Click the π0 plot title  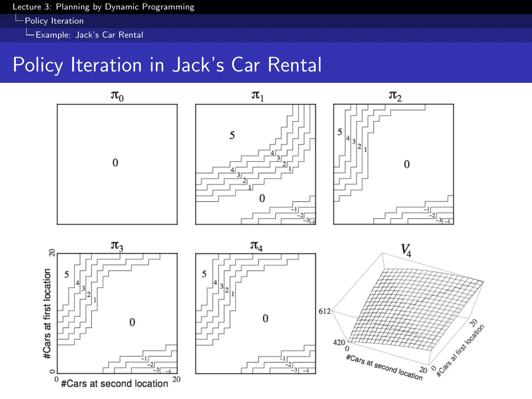click(x=117, y=95)
